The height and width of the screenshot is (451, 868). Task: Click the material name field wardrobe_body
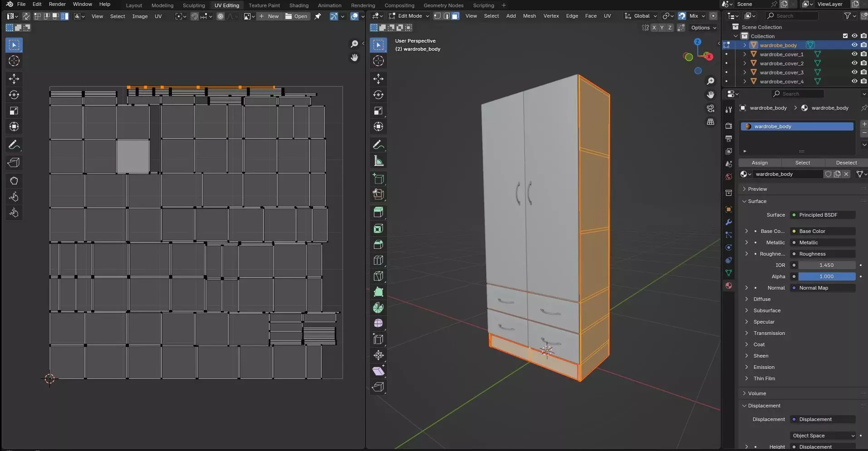(x=788, y=174)
